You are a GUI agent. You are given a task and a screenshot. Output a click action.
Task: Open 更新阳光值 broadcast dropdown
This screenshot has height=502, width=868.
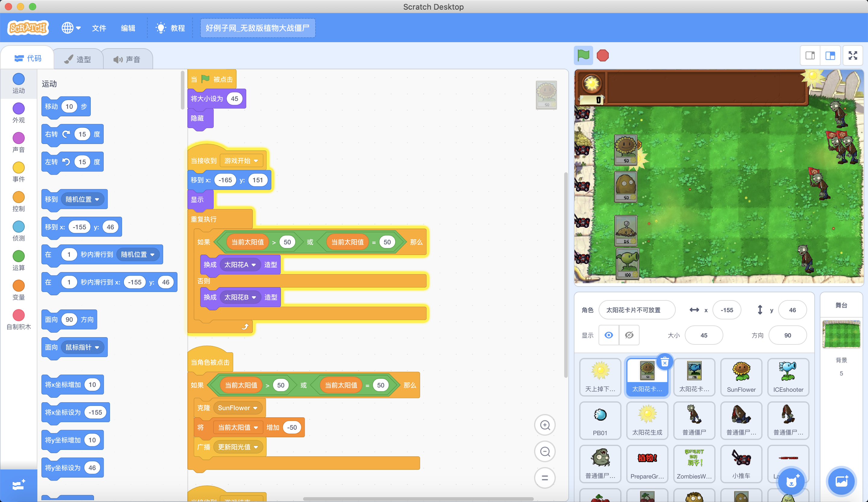click(238, 447)
